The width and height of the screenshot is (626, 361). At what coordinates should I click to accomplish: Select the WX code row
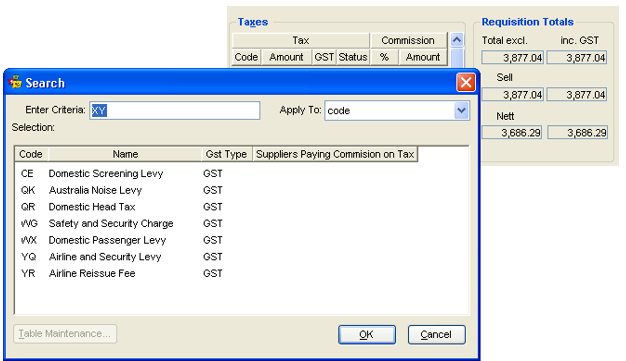pos(29,240)
